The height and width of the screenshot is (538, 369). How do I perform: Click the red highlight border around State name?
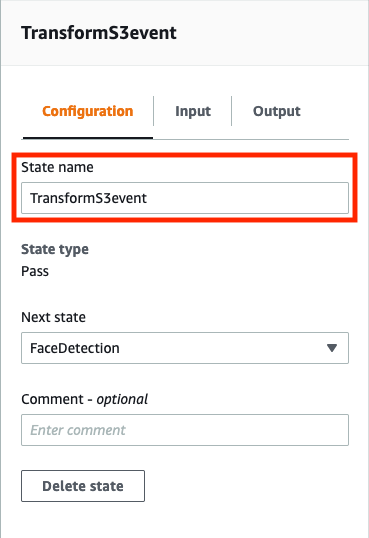pyautogui.click(x=185, y=155)
